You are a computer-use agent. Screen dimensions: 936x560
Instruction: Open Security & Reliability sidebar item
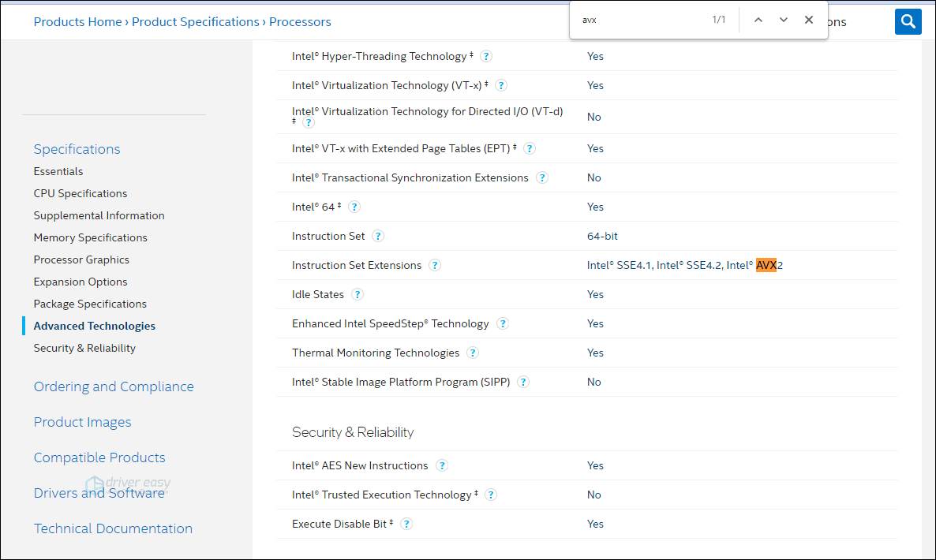point(84,349)
